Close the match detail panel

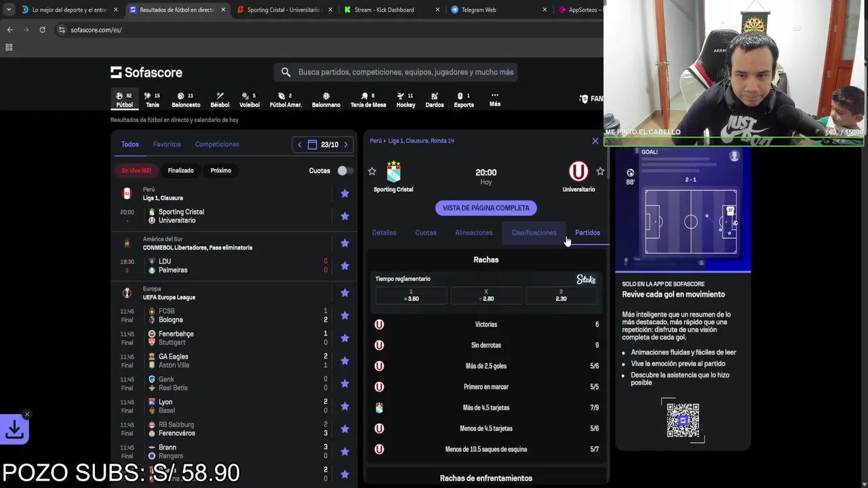[595, 141]
